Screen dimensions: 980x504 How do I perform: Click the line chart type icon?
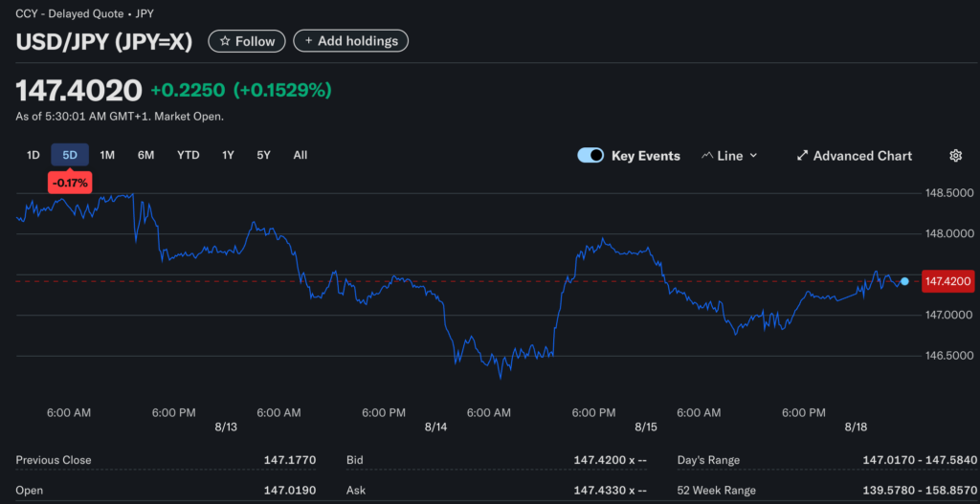707,156
